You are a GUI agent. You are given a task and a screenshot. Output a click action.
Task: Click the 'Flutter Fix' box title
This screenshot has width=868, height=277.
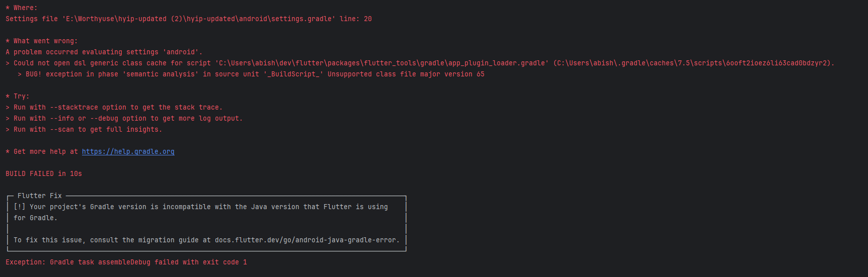tap(40, 196)
